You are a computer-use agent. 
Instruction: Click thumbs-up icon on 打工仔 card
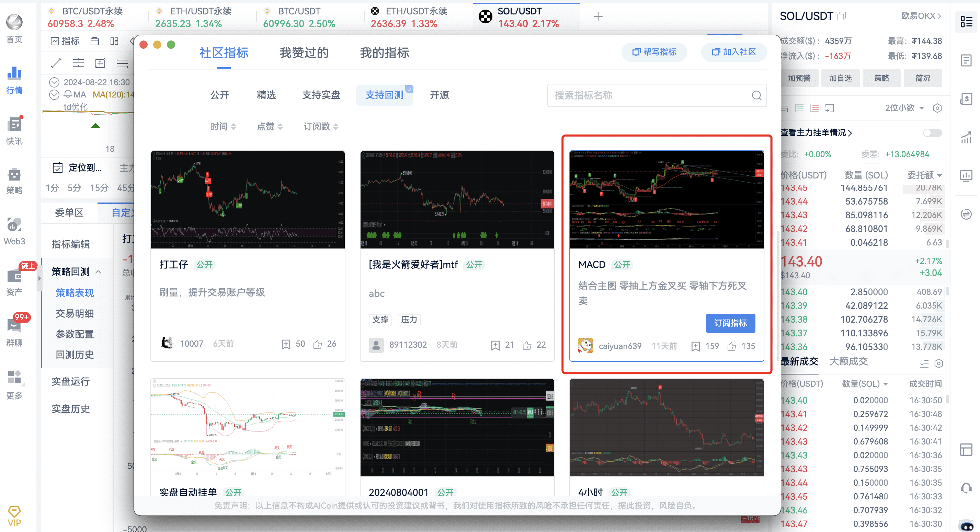[x=317, y=344]
